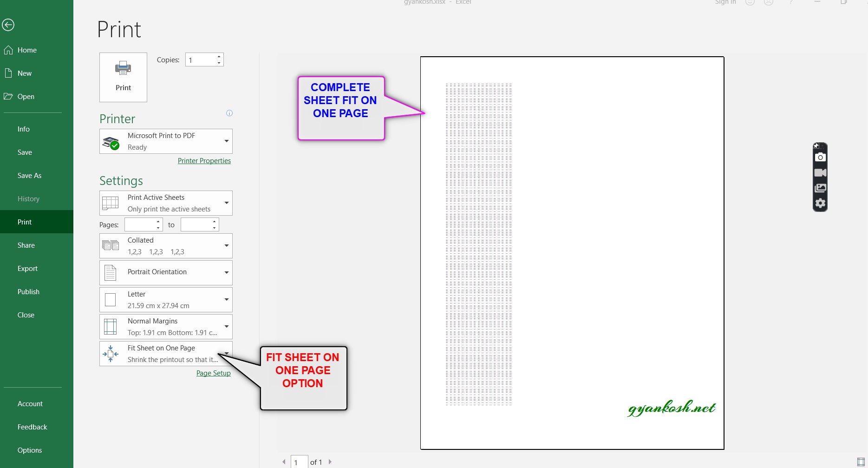Increase copies with the up spinner arrow
The width and height of the screenshot is (868, 468).
219,57
